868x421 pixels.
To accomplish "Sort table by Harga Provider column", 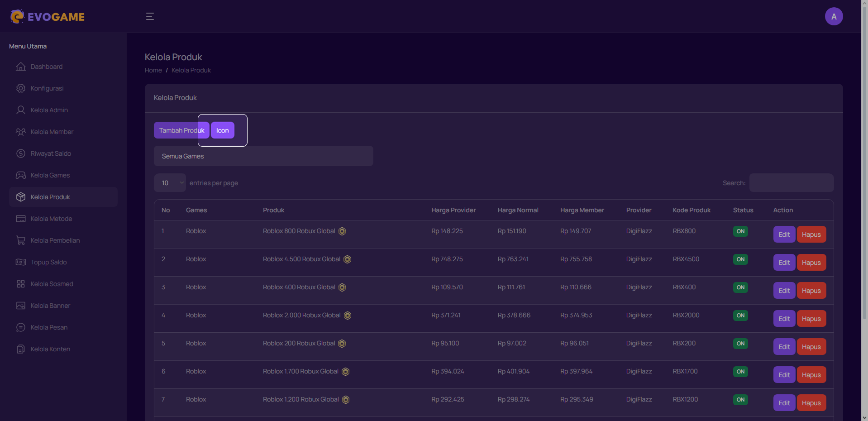I will point(453,210).
